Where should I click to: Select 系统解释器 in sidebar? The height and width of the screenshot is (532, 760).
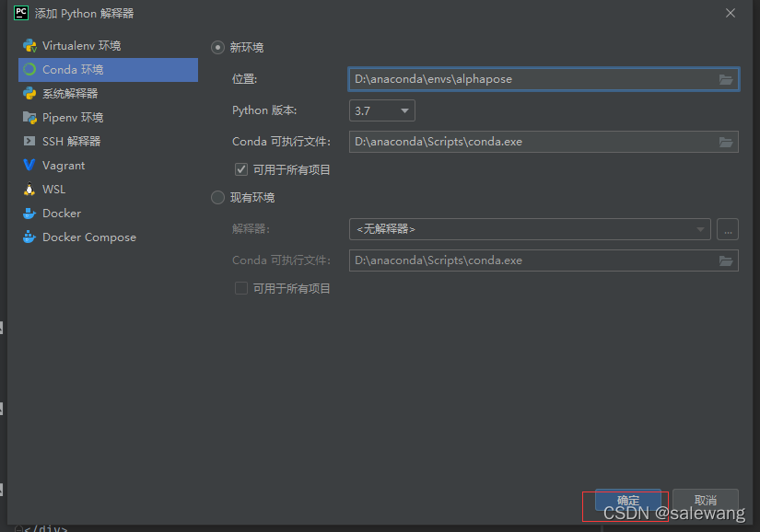point(108,94)
